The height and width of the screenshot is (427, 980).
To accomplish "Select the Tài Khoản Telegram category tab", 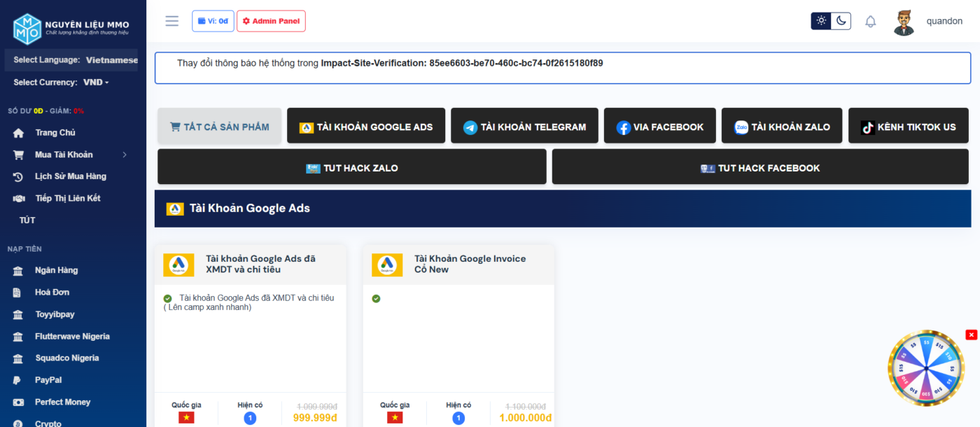I will coord(524,127).
